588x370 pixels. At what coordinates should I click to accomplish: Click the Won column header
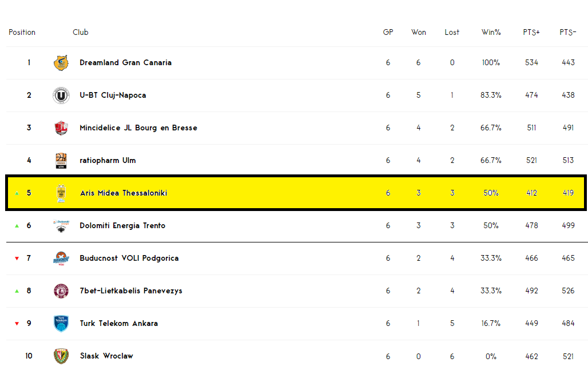click(418, 33)
